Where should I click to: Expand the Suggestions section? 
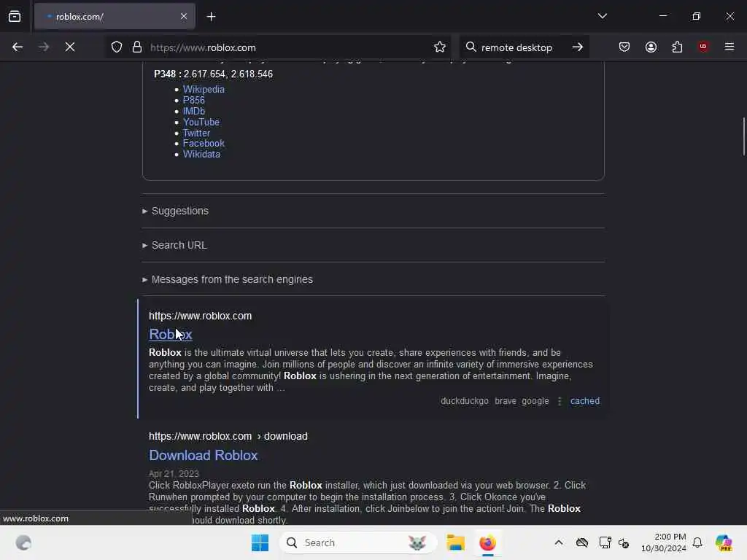pyautogui.click(x=175, y=211)
